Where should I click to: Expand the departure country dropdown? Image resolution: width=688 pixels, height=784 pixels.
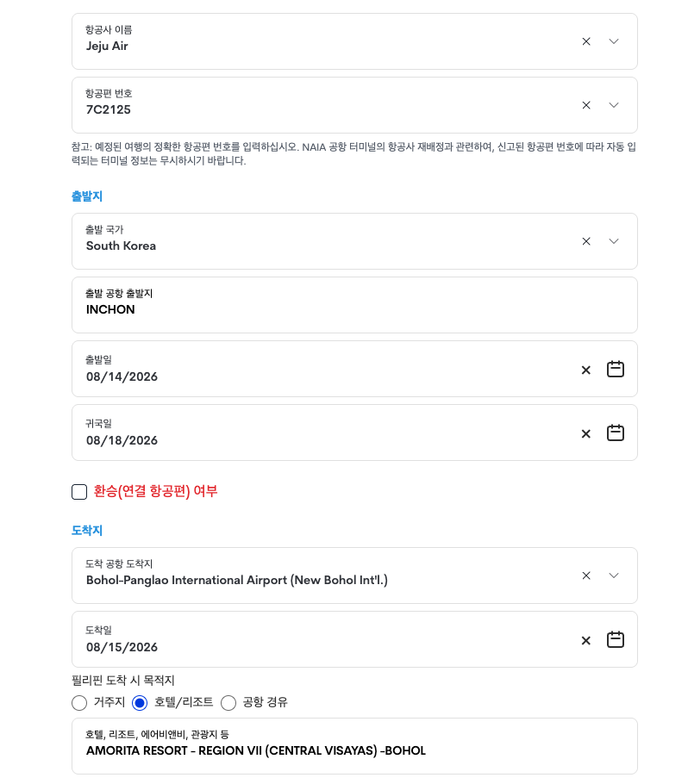coord(614,241)
